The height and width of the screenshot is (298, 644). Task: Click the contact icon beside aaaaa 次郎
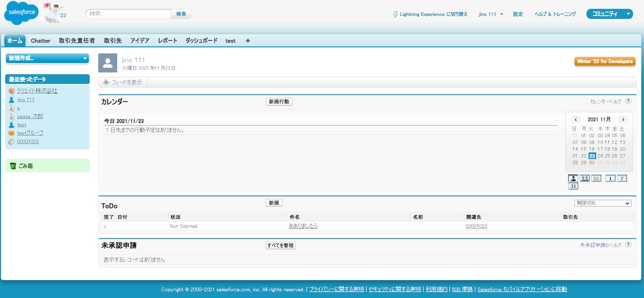pyautogui.click(x=12, y=117)
